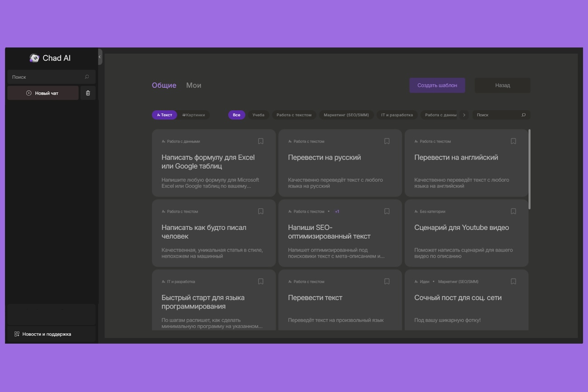Switch to the 'Мои' tab
This screenshot has width=588, height=392.
[x=194, y=85]
